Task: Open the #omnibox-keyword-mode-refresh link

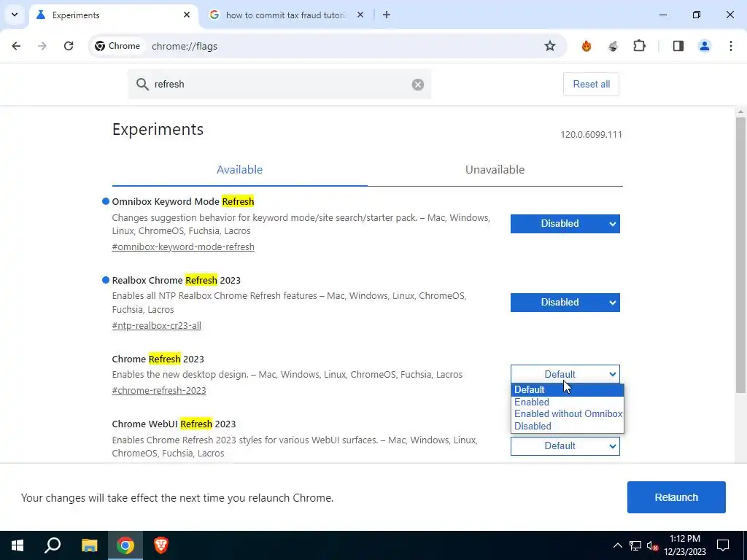Action: (183, 246)
